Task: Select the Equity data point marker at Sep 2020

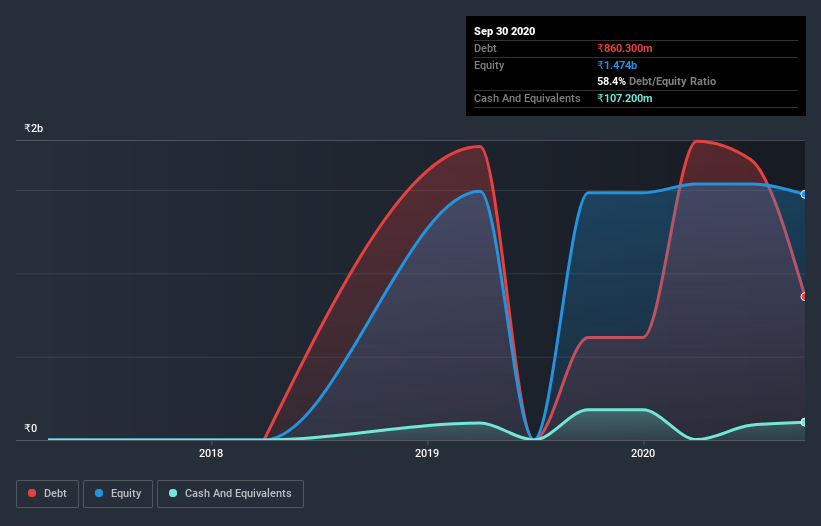Action: [x=804, y=194]
